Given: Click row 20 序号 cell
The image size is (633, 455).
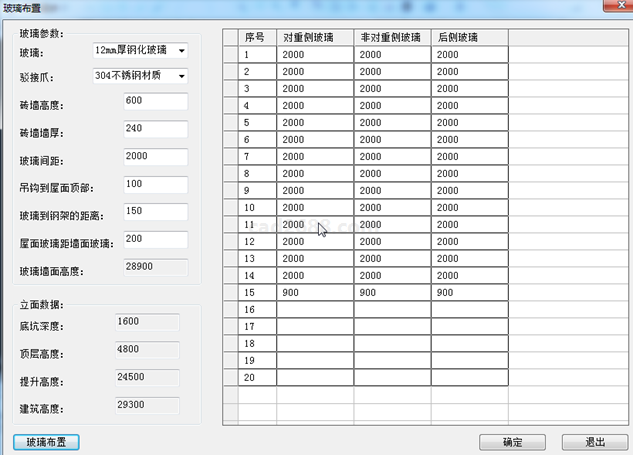Looking at the screenshot, I should pos(258,377).
